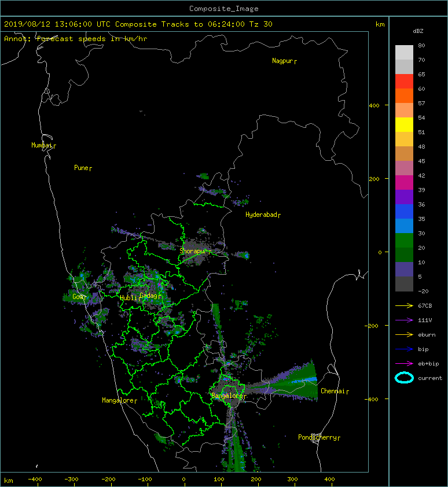Screen dimensions: 448x487
Task: Click the Bangalore city label
Action: point(227,396)
